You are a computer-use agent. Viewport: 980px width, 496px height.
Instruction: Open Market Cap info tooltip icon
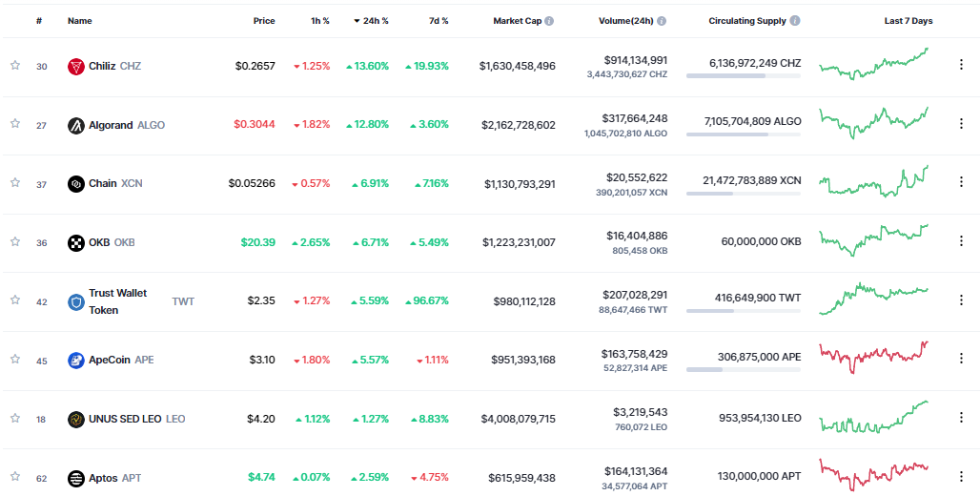pos(549,21)
